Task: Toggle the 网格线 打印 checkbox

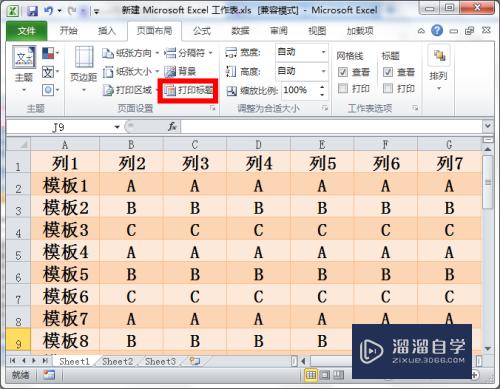Action: pos(343,88)
